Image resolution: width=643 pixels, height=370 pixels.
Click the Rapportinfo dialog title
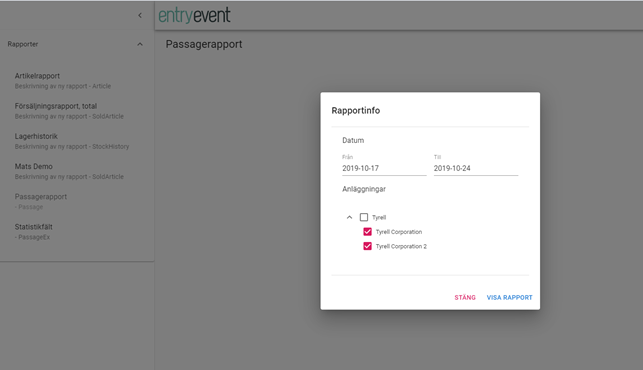coord(356,110)
